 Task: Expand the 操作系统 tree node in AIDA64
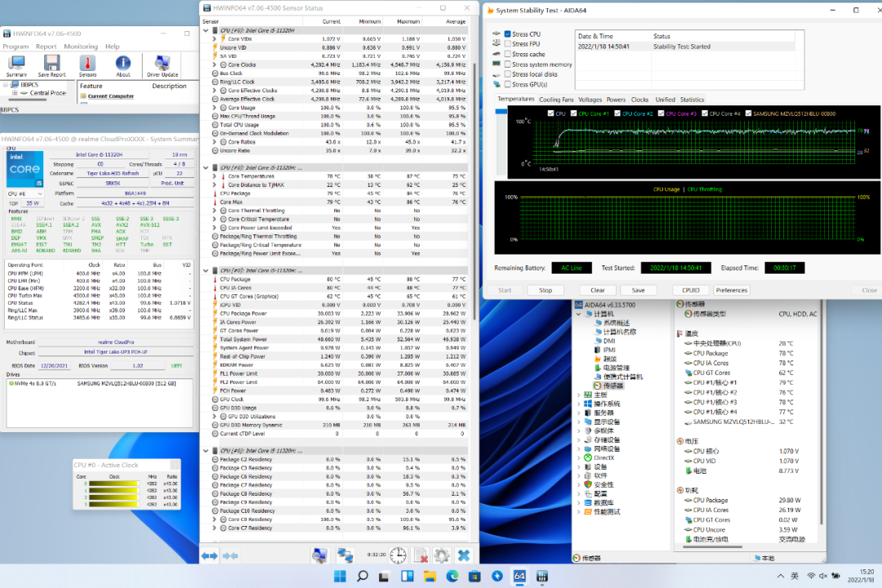pos(579,404)
